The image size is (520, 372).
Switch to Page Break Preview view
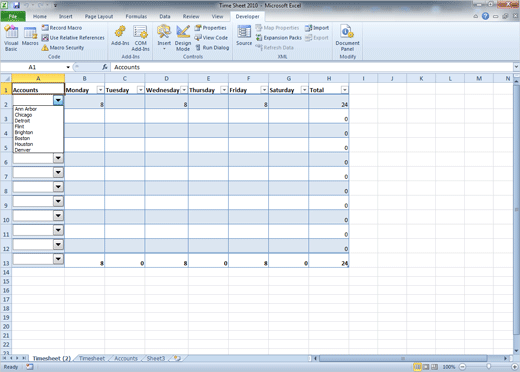434,367
